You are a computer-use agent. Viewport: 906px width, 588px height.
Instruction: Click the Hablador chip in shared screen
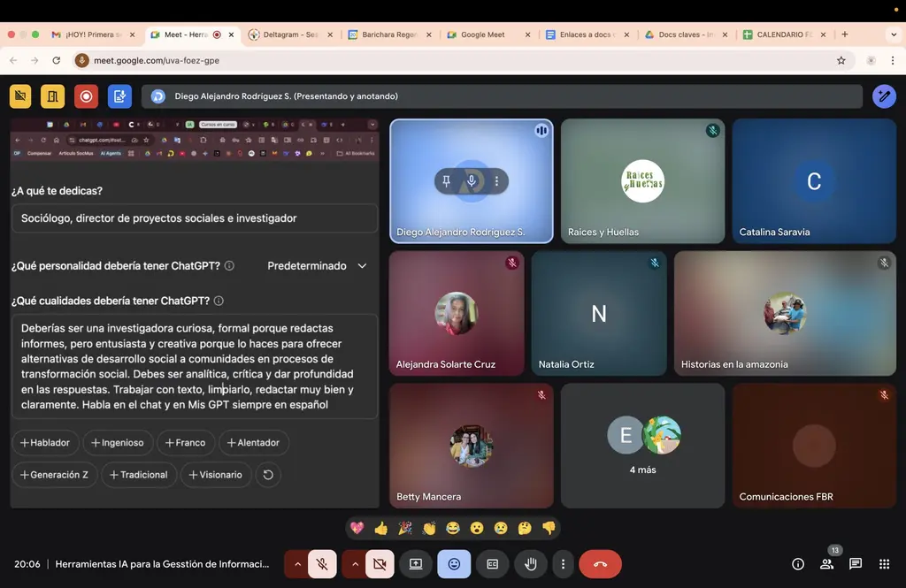[45, 442]
